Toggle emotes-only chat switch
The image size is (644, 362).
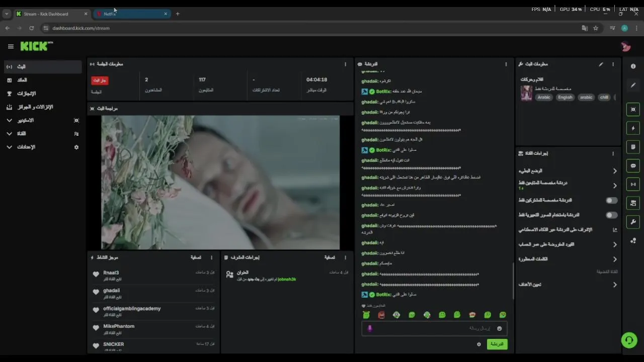[x=611, y=215]
